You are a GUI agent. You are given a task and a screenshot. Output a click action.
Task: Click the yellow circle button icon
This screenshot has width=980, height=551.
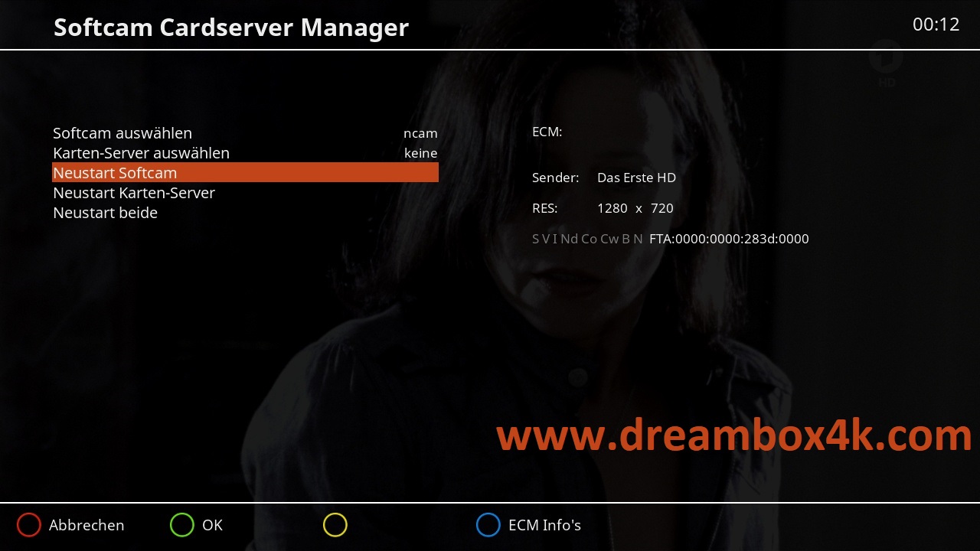click(335, 525)
